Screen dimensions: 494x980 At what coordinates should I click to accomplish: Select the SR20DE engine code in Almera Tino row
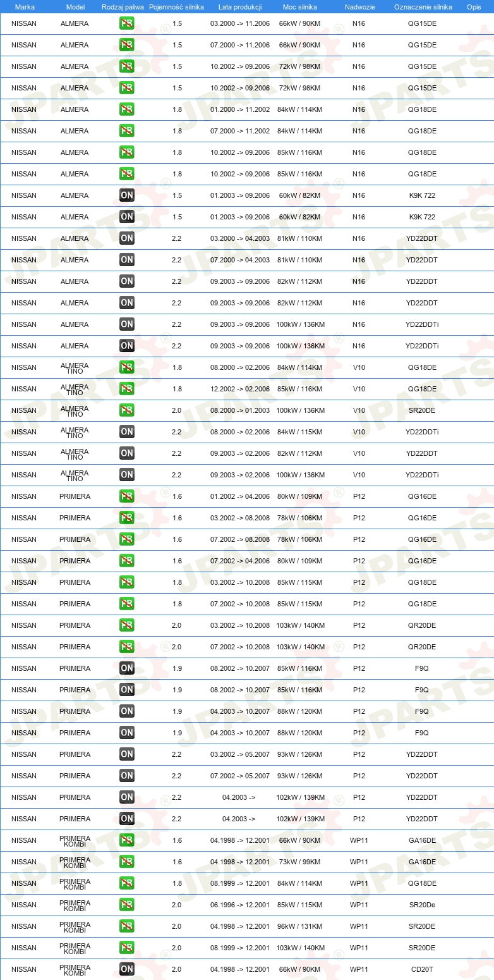point(422,410)
